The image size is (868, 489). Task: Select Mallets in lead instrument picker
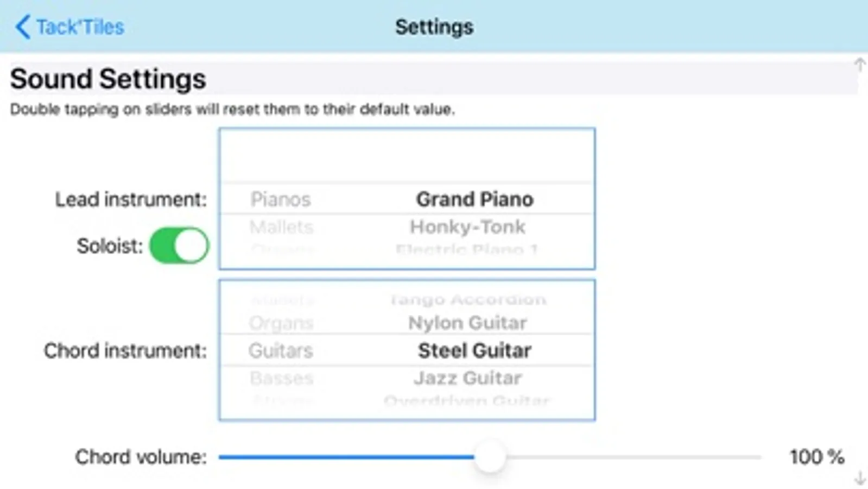pyautogui.click(x=281, y=227)
